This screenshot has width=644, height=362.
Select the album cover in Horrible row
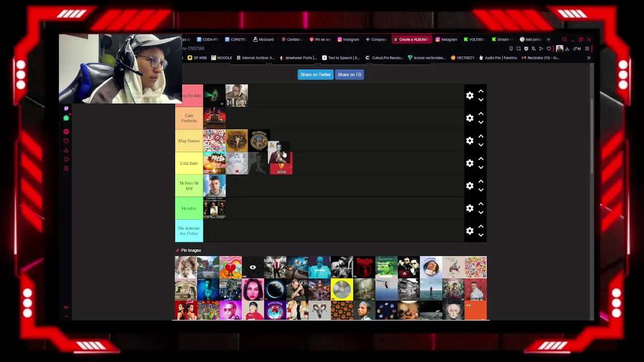[x=214, y=208]
